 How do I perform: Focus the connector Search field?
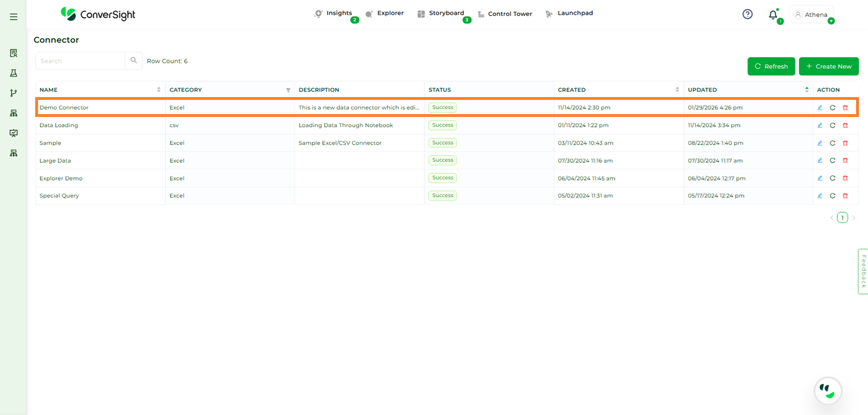coord(80,61)
